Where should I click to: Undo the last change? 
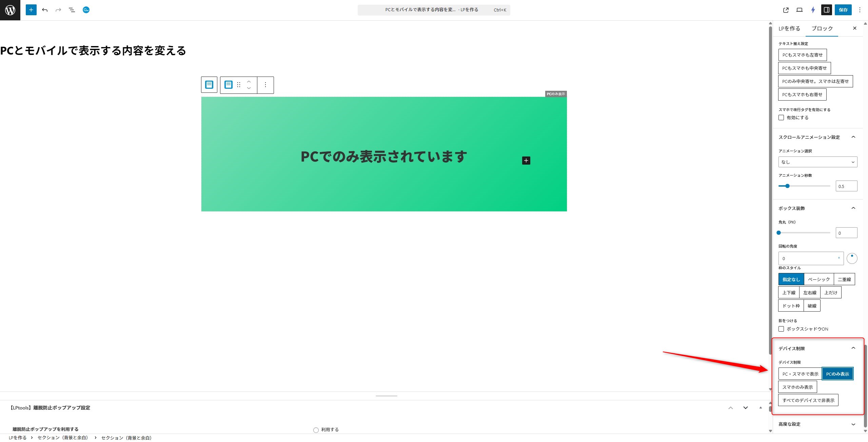[45, 10]
